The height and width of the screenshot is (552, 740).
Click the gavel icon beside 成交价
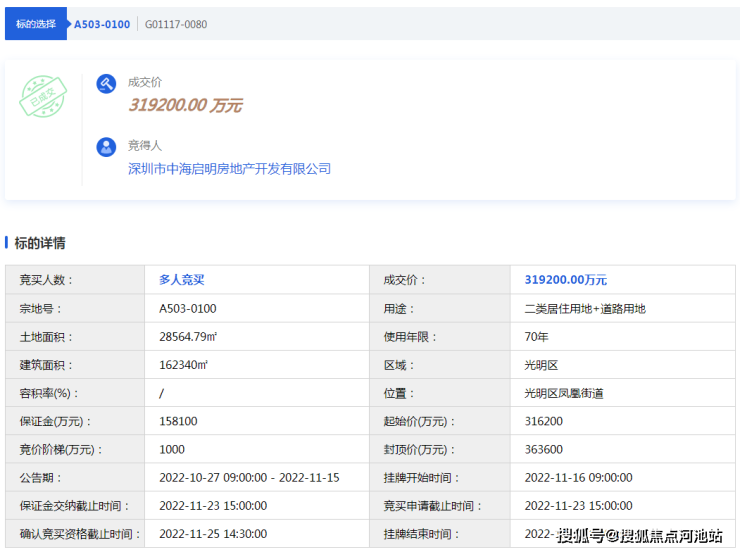pyautogui.click(x=106, y=84)
